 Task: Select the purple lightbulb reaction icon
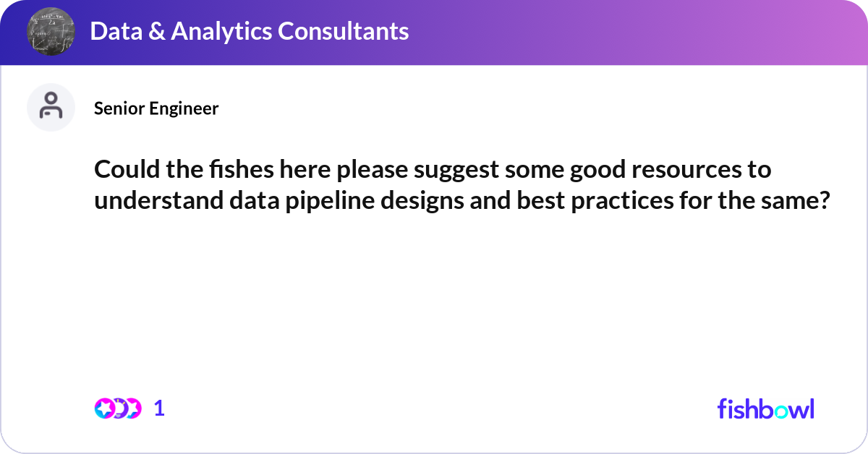[x=119, y=408]
